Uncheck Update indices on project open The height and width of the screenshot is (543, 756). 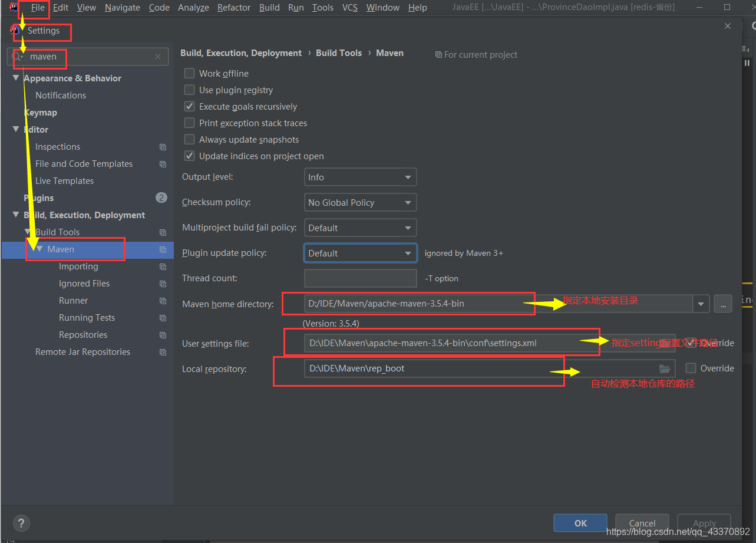[189, 156]
